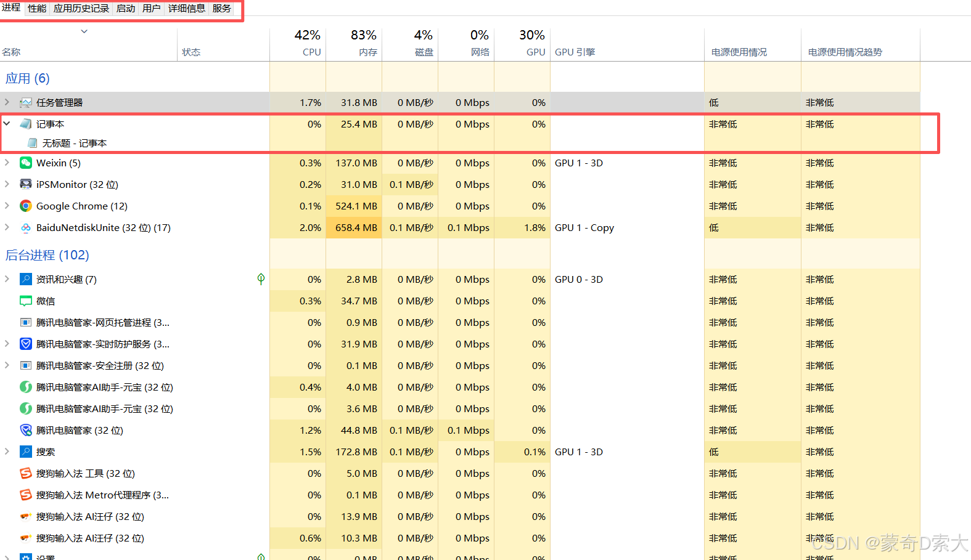Click the green leaf status icon for 资讯和兴趣

[x=261, y=279]
